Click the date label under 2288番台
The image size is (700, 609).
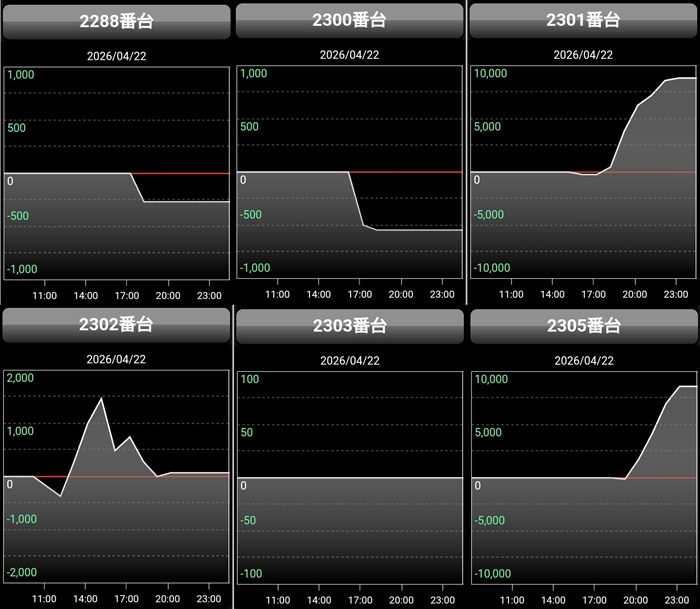pos(116,55)
